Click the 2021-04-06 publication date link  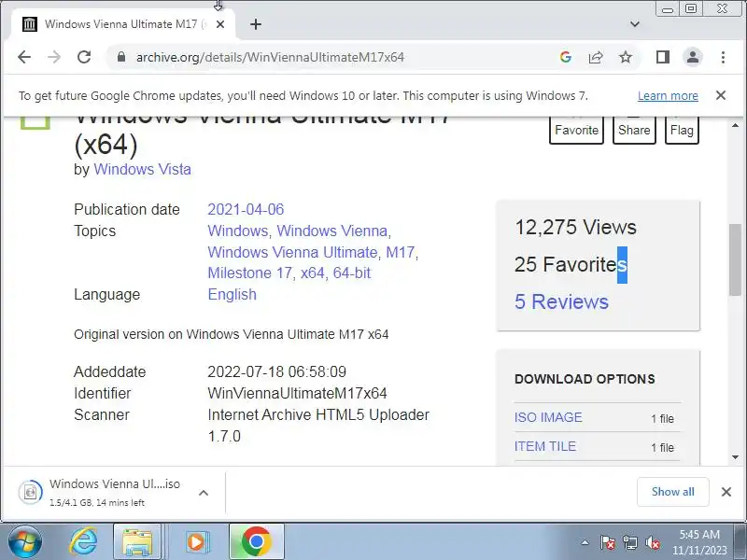coord(246,209)
